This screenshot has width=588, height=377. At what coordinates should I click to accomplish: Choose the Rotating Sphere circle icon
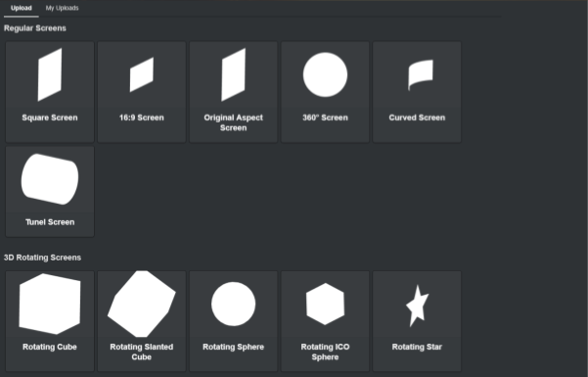coord(233,304)
